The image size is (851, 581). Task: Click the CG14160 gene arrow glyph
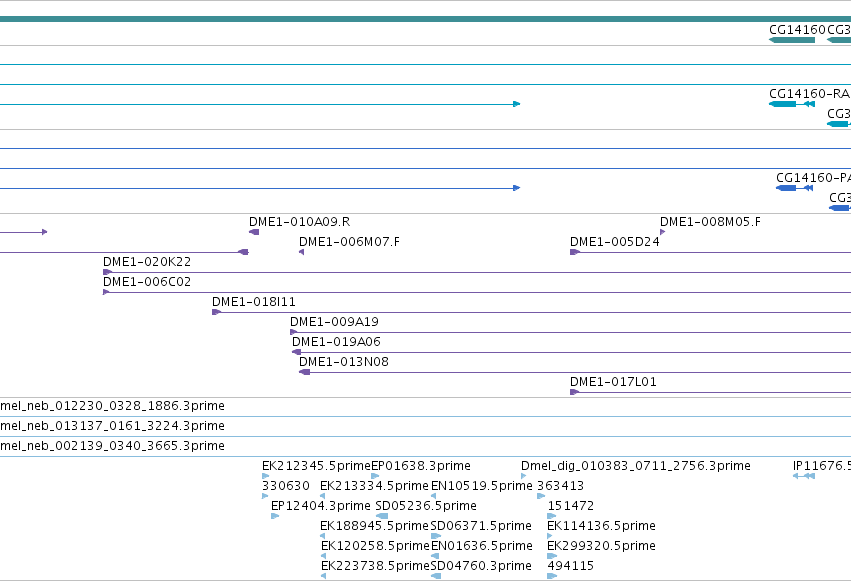792,40
